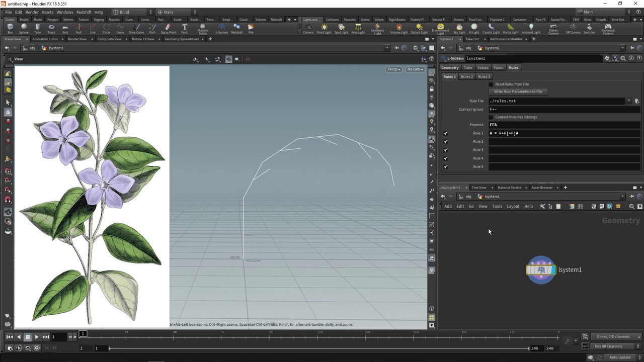
Task: Create a Torus from the shelf
Action: click(x=51, y=29)
